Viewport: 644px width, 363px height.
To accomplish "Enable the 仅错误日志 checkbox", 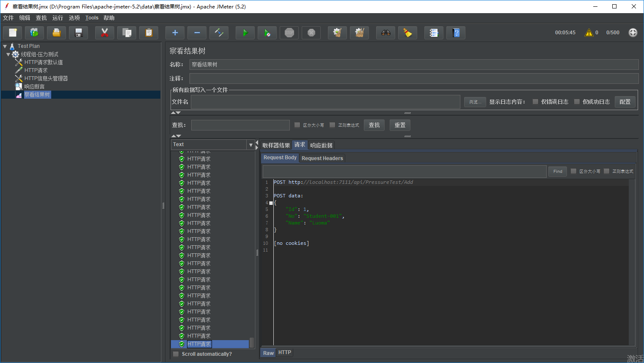I will (x=536, y=102).
